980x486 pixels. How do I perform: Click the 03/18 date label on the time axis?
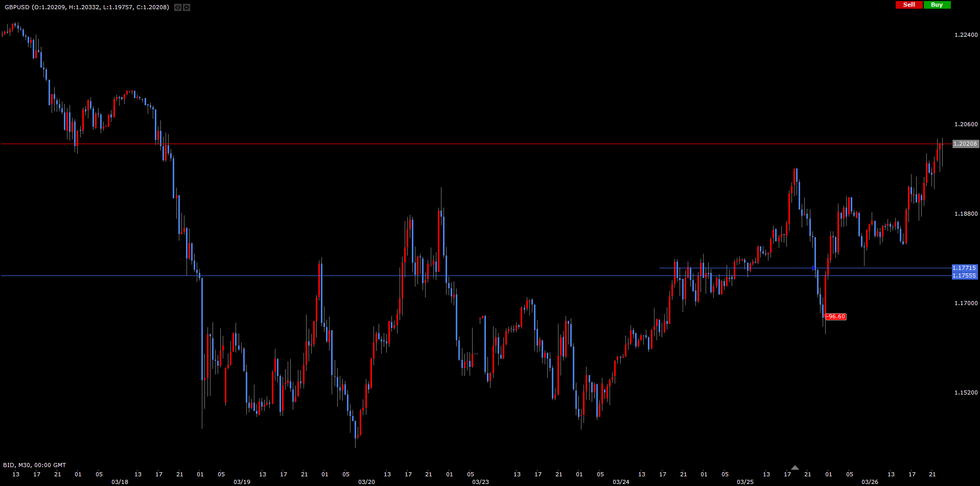point(120,482)
